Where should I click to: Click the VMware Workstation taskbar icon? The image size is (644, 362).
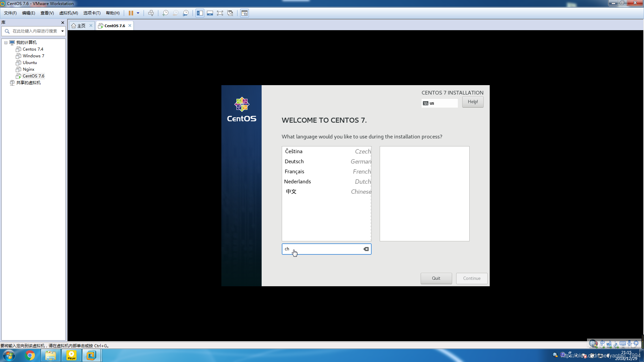click(91, 355)
